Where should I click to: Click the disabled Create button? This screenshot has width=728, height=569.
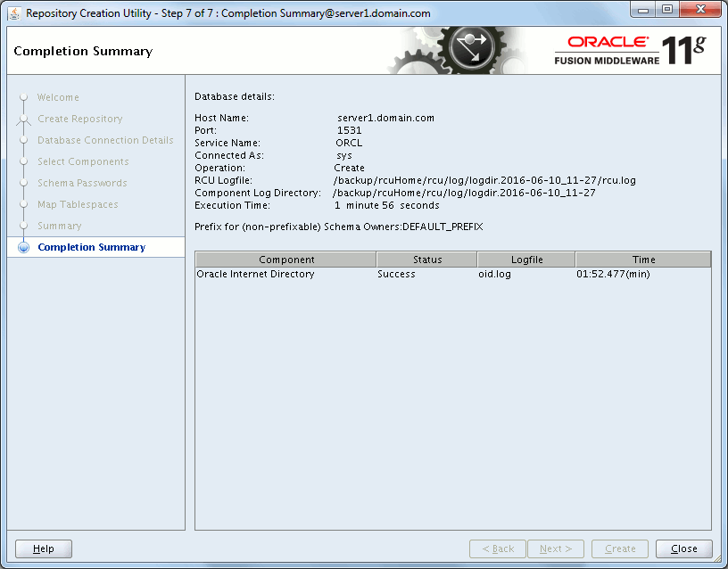pos(620,548)
